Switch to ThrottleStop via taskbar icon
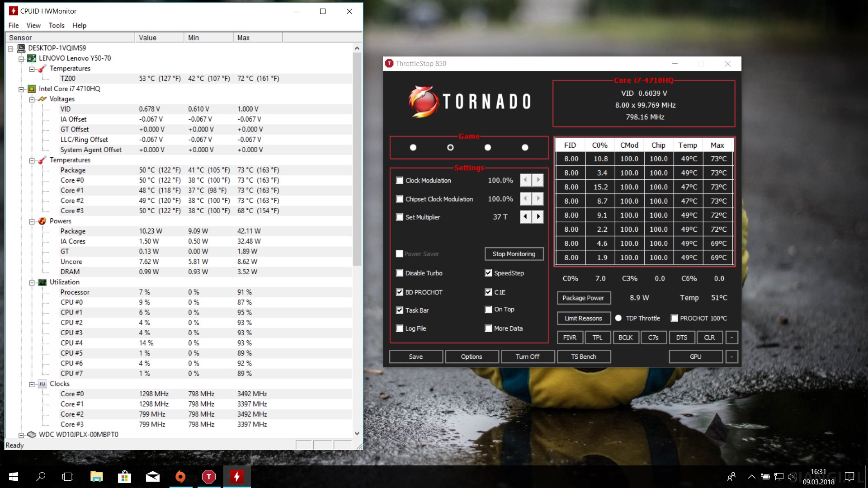This screenshot has width=868, height=488. pyautogui.click(x=208, y=477)
